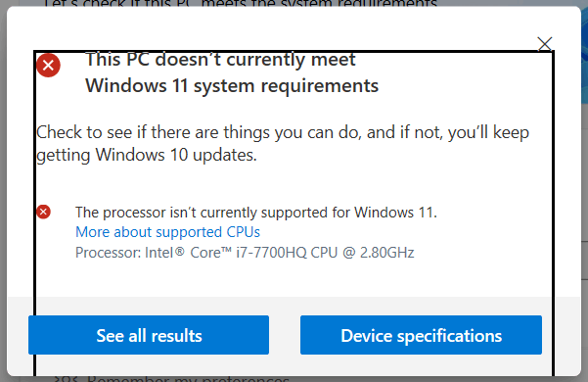Open Device specifications
Viewport: 588px width, 382px height.
(421, 335)
